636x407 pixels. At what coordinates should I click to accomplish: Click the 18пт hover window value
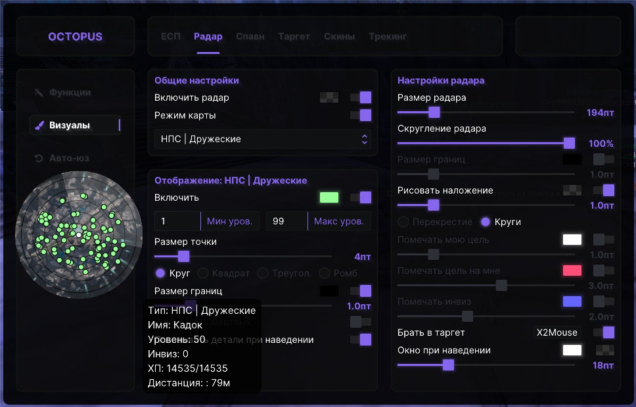(x=603, y=366)
